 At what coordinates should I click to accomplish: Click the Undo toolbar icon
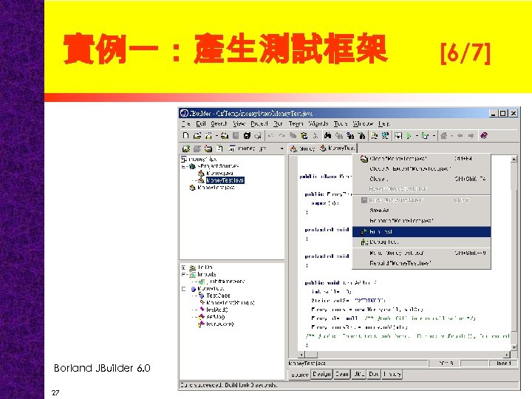[270, 136]
